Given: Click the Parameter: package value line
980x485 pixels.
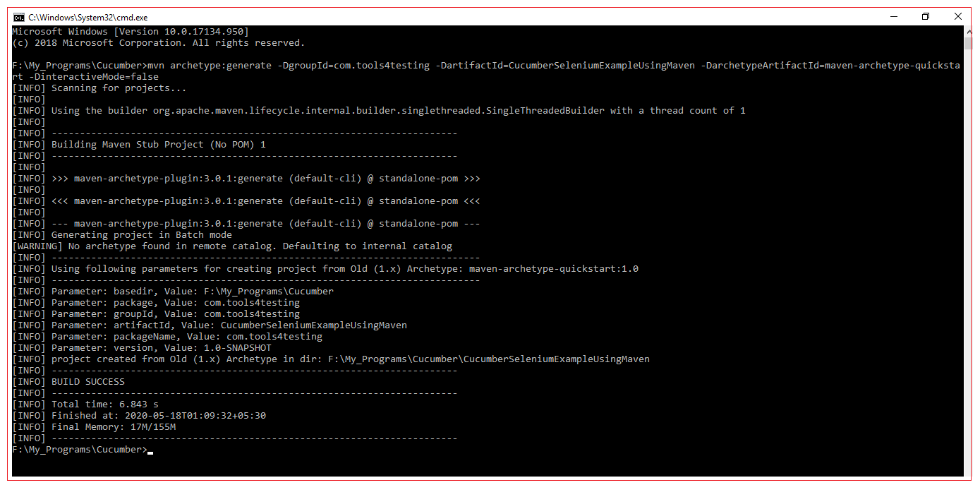Looking at the screenshot, I should pyautogui.click(x=156, y=303).
